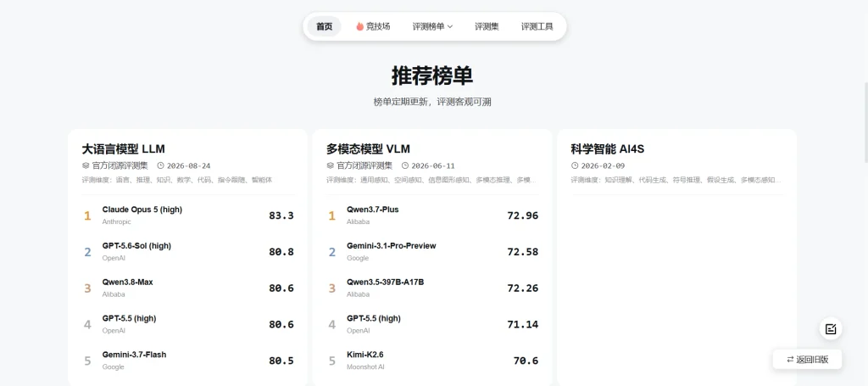Open the 竞技场 arena tab
The image size is (868, 386).
pos(373,26)
